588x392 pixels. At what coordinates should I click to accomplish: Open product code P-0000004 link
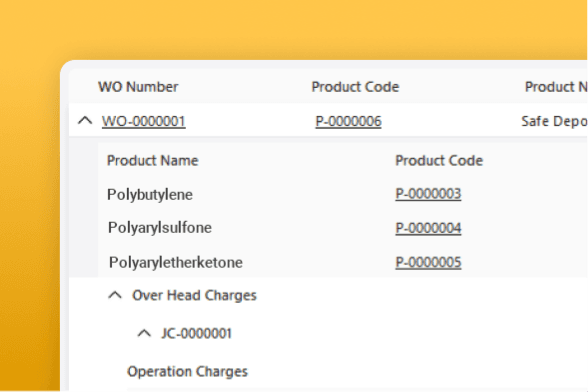(428, 228)
